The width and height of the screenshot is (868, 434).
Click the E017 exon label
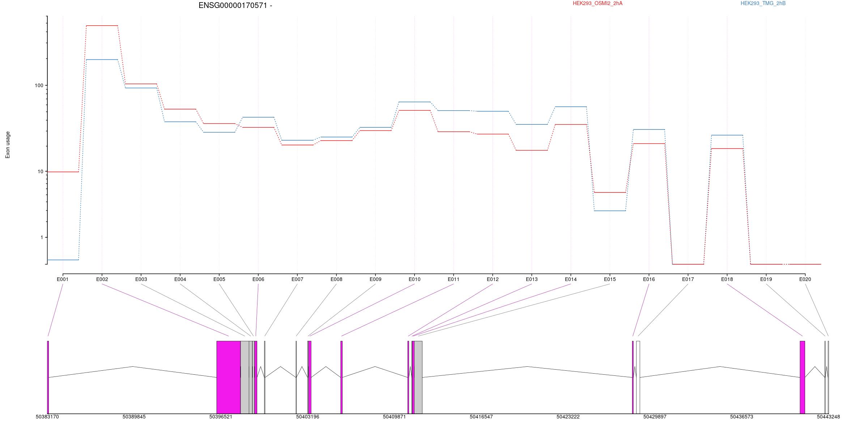click(x=688, y=279)
